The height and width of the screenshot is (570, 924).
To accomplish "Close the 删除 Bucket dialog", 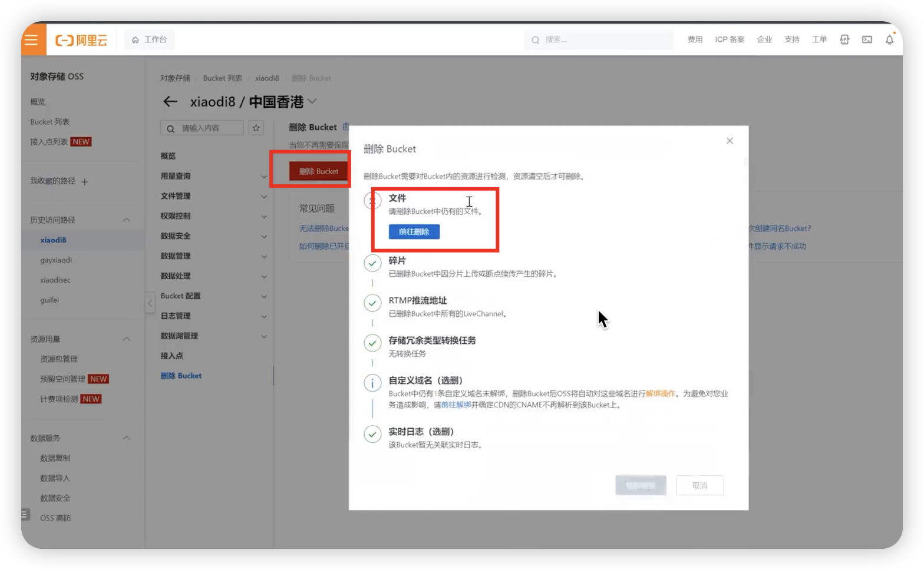I will click(730, 141).
